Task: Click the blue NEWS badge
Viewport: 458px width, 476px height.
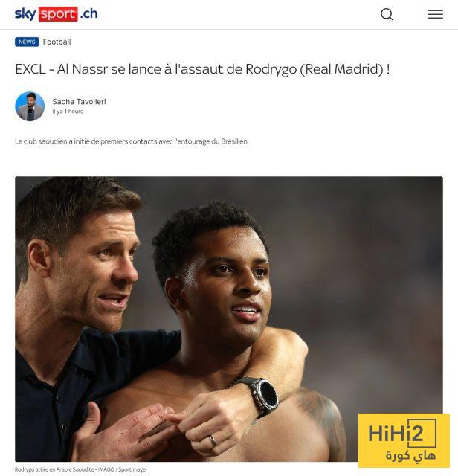Action: tap(27, 42)
